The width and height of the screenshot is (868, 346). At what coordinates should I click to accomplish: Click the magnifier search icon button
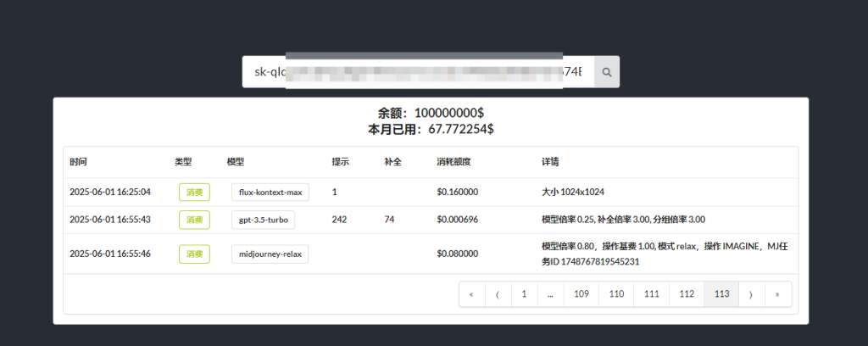(607, 72)
